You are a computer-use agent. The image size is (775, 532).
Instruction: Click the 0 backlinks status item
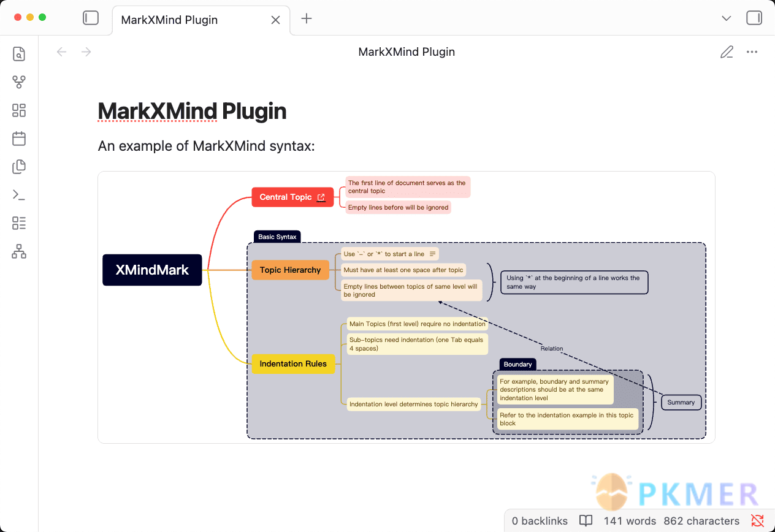[x=540, y=521]
